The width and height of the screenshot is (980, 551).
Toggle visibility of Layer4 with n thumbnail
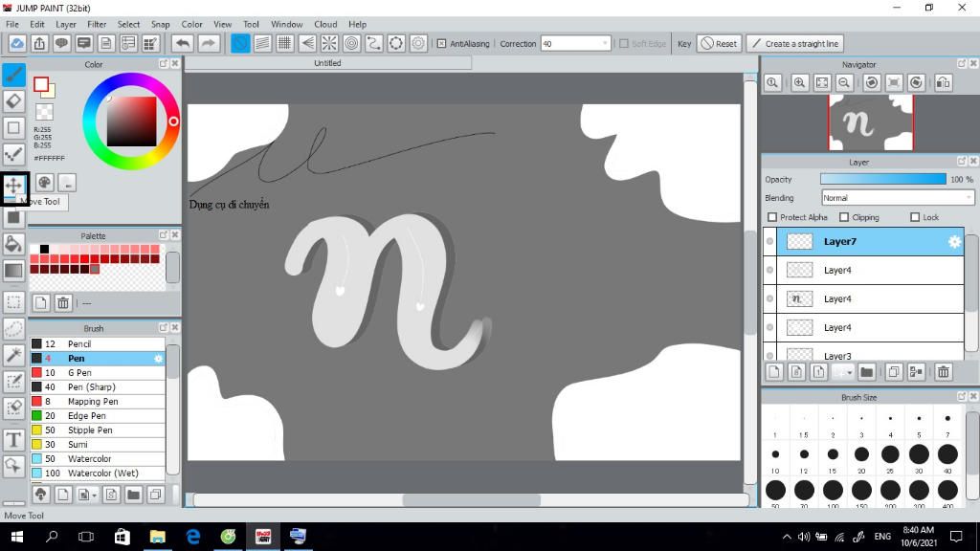point(770,298)
